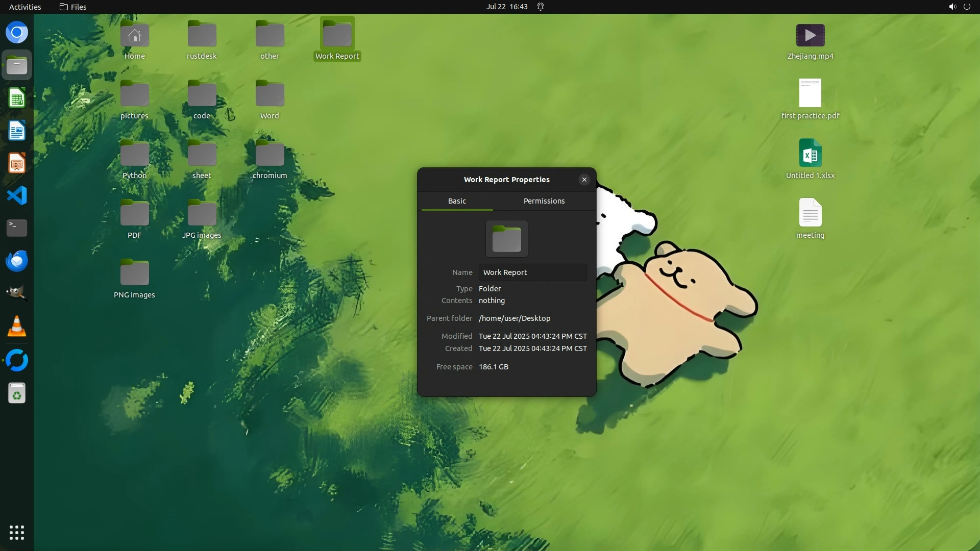Launch Chromium browser from the dock
The image size is (980, 551).
pos(17,33)
